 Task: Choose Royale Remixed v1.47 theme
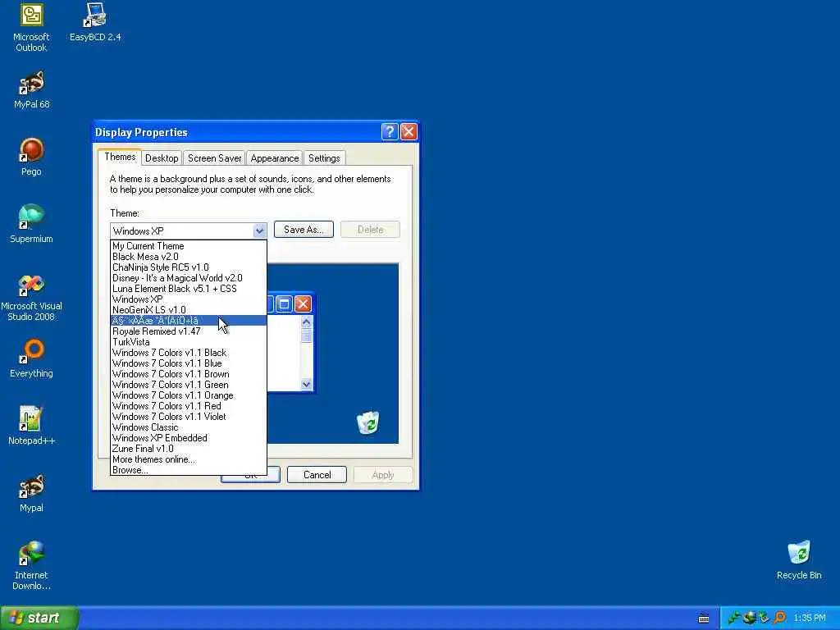click(188, 331)
